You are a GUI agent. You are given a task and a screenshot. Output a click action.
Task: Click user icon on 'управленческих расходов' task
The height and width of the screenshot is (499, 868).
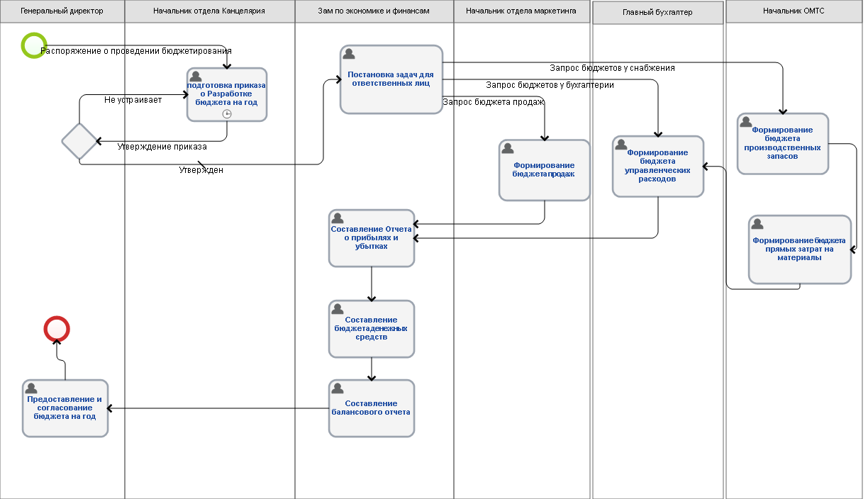[621, 145]
